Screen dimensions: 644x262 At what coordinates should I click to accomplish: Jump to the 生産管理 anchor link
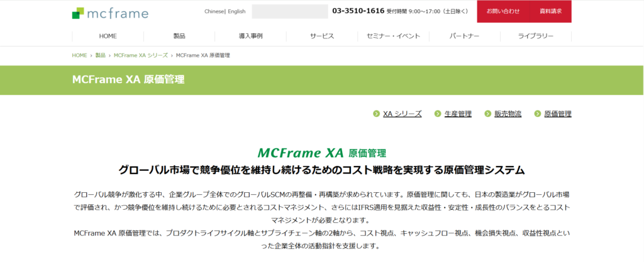tap(458, 114)
